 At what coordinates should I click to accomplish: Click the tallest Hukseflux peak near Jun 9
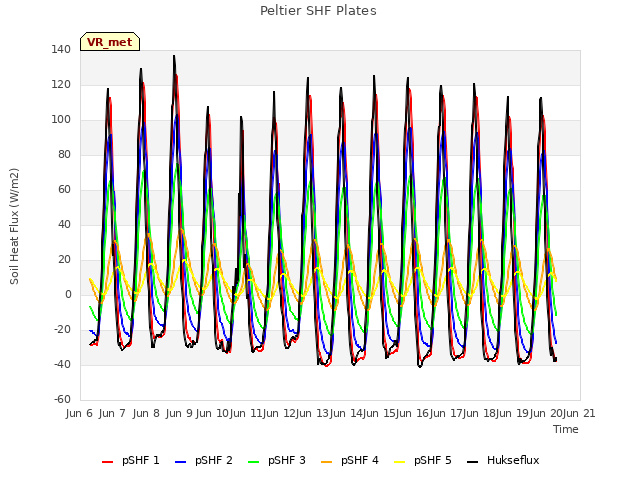(x=174, y=57)
